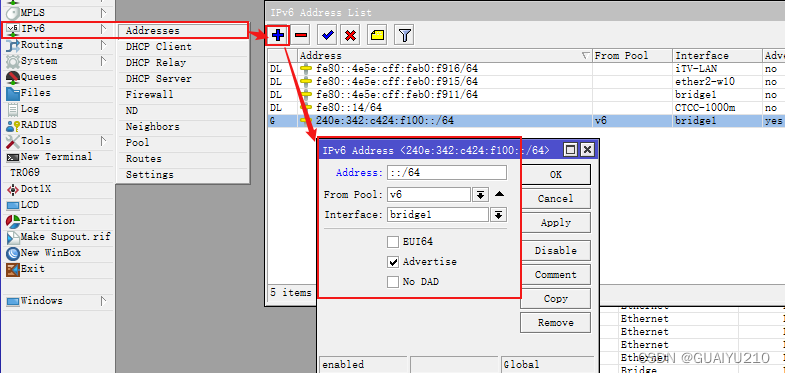Click the OK button
This screenshot has width=785, height=373.
pyautogui.click(x=555, y=175)
